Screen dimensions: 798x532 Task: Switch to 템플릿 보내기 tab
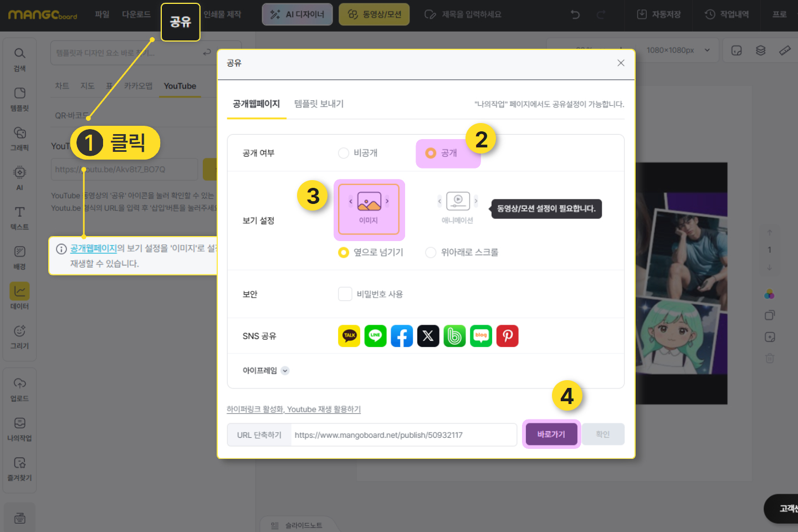click(x=319, y=104)
